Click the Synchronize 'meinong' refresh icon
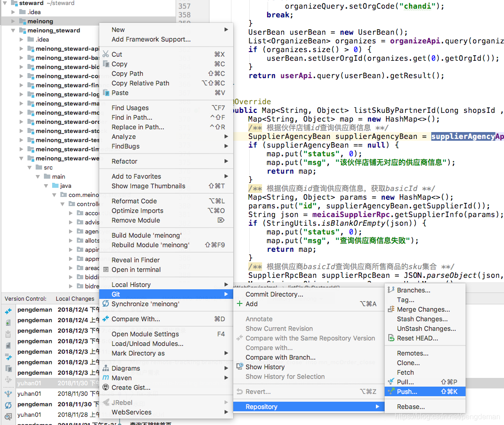This screenshot has width=504, height=425. point(106,304)
